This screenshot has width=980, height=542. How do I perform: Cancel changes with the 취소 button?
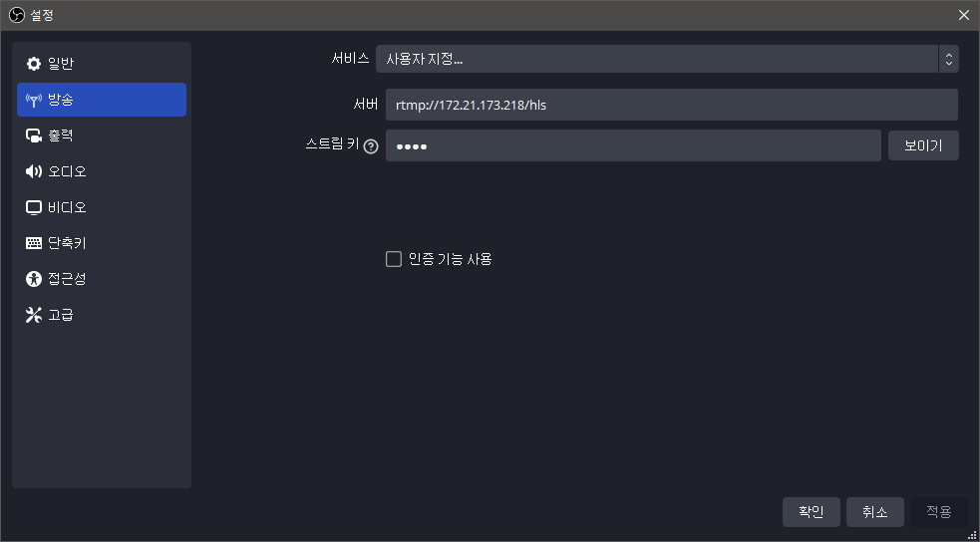click(x=874, y=512)
